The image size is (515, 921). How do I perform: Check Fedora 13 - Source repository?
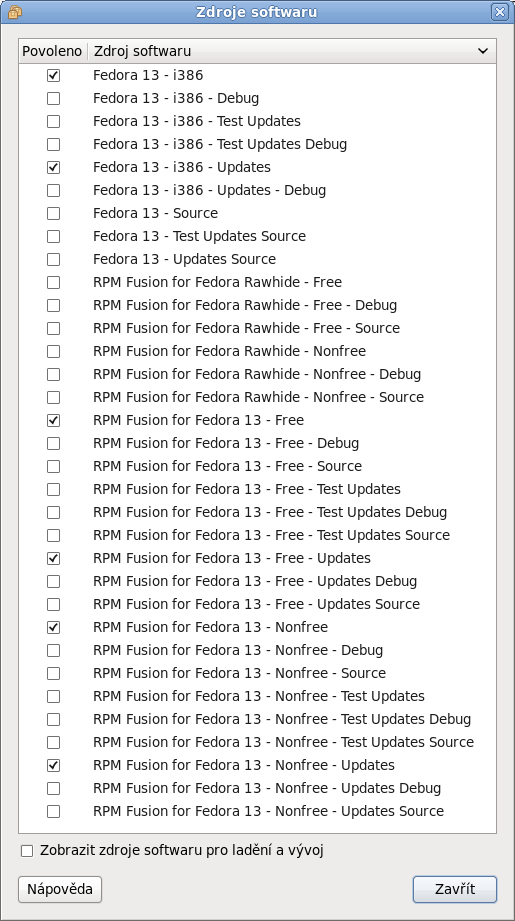53,213
